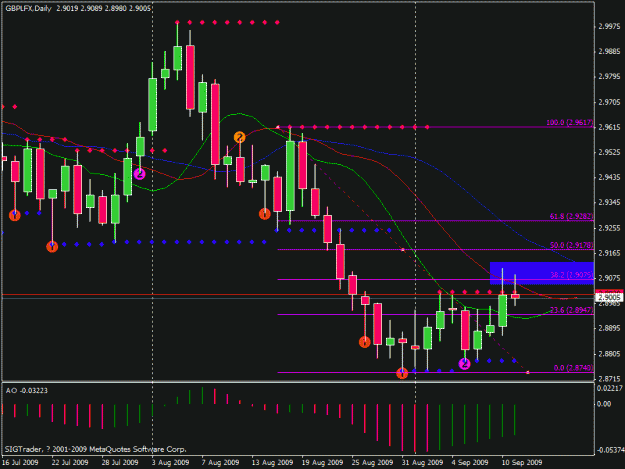The height and width of the screenshot is (469, 625).
Task: Click the 10 Sep 2009 date label
Action: point(522,462)
